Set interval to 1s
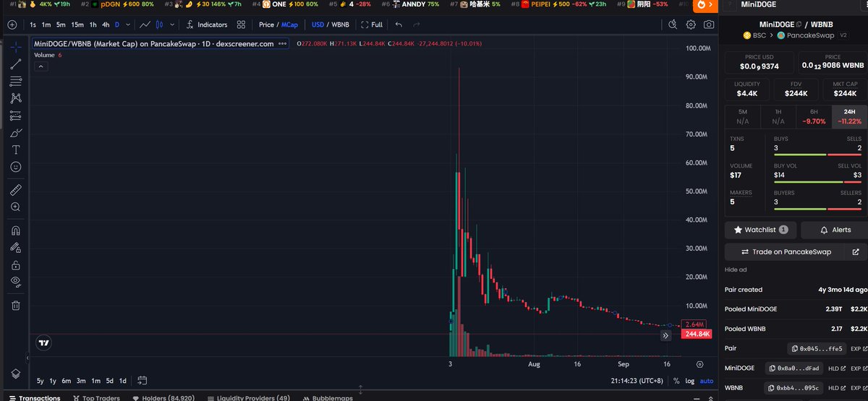 pyautogui.click(x=33, y=25)
